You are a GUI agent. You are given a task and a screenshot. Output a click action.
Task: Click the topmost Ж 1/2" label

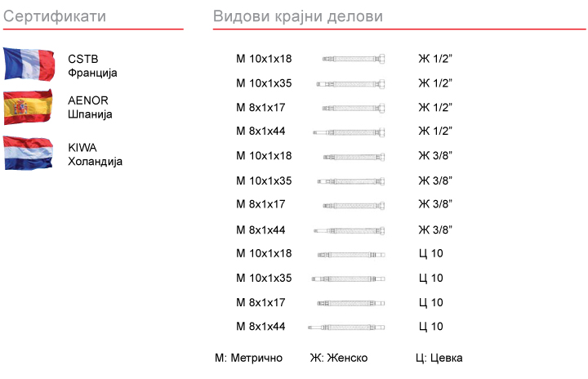pos(434,59)
